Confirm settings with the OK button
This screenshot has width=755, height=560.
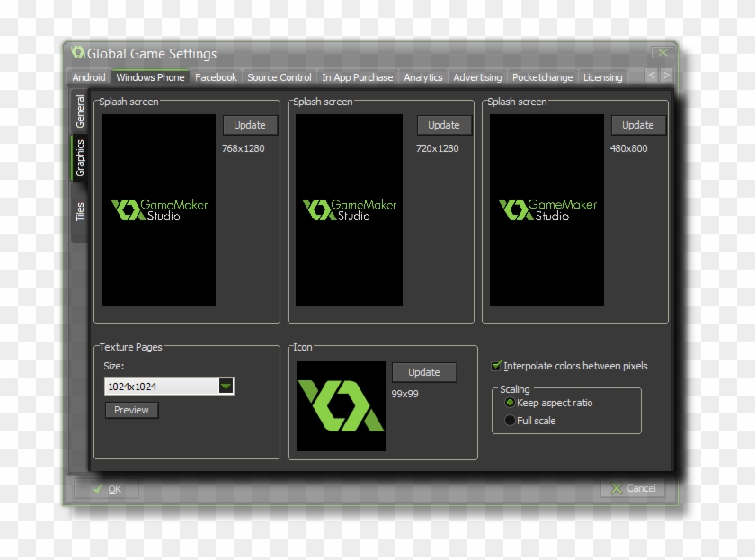tap(112, 488)
